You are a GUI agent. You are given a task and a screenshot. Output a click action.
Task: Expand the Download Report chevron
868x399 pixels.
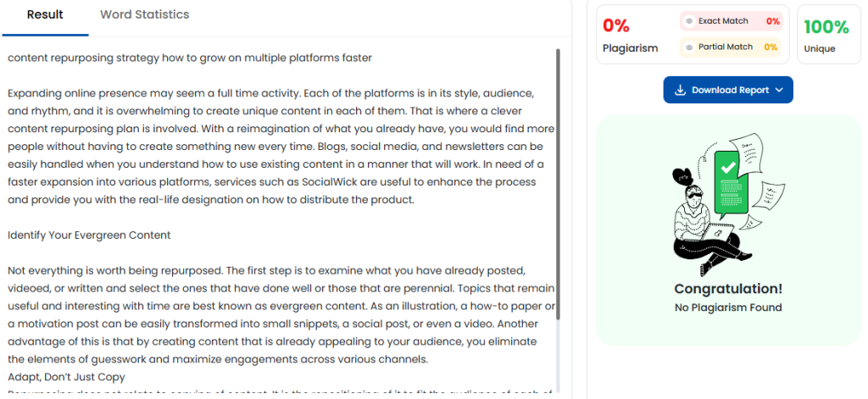coord(779,90)
